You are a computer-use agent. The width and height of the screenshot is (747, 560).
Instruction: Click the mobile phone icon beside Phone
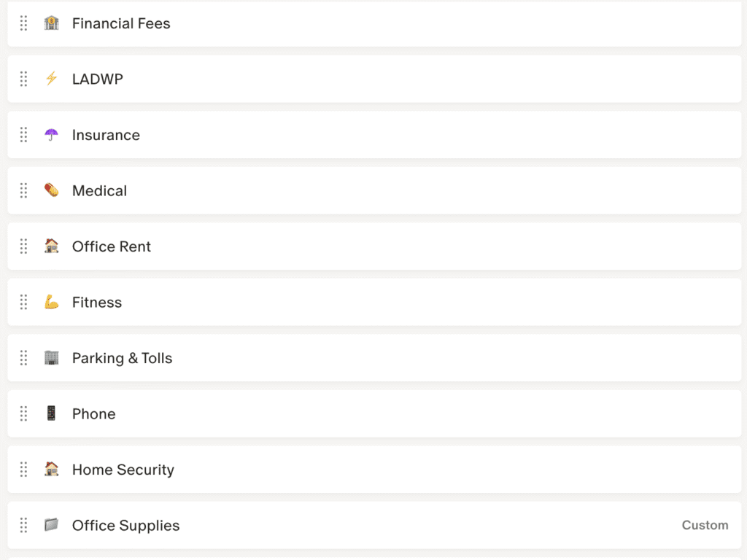[51, 413]
